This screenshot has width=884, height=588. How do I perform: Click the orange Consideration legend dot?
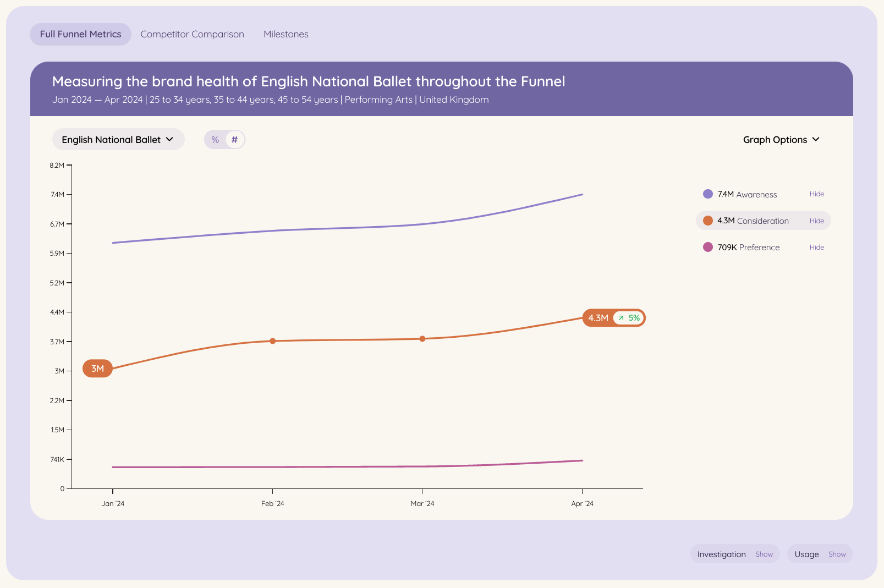[708, 221]
